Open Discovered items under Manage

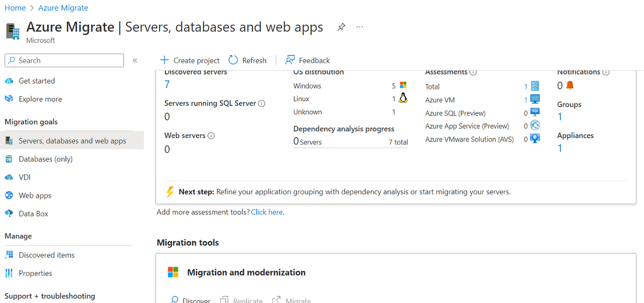click(x=46, y=255)
